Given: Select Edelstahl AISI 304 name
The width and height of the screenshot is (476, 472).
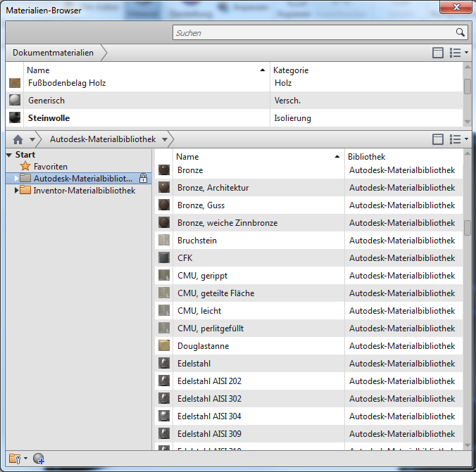Looking at the screenshot, I should [x=209, y=416].
